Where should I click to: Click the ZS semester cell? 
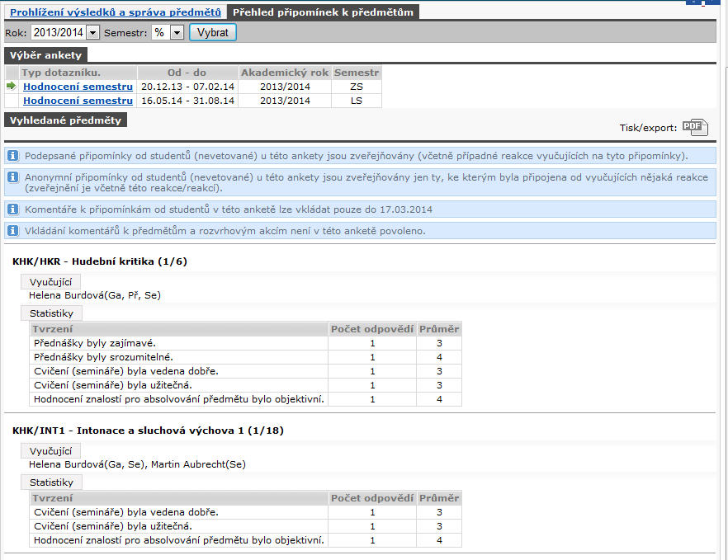357,87
